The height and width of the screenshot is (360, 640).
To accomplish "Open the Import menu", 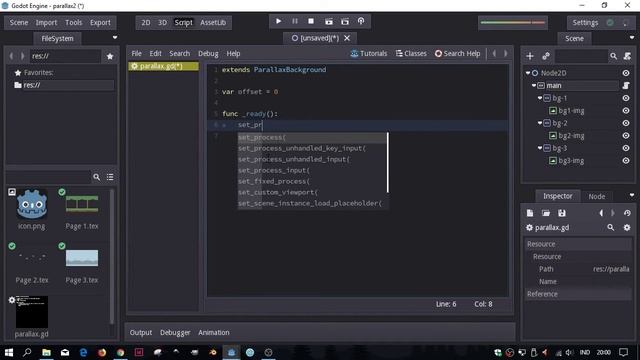I will coord(46,22).
